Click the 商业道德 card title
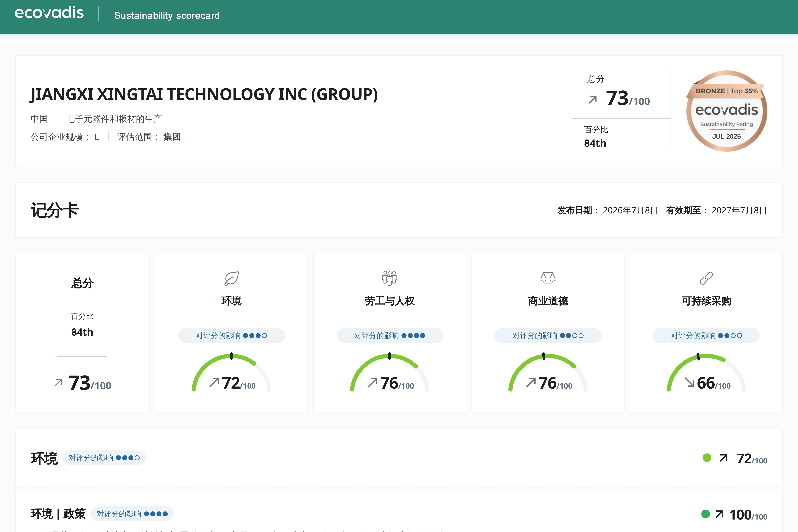This screenshot has width=798, height=532. pos(548,301)
